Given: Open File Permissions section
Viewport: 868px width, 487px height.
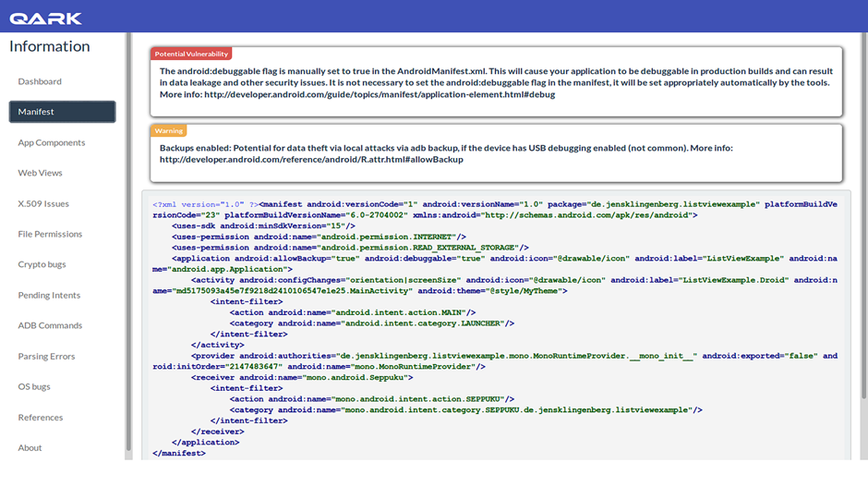Looking at the screenshot, I should click(50, 234).
